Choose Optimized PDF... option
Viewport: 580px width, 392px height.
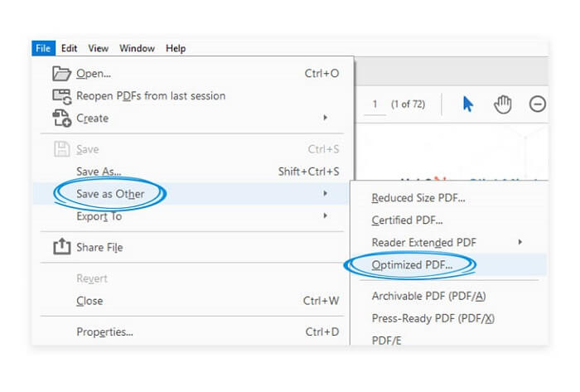[411, 264]
